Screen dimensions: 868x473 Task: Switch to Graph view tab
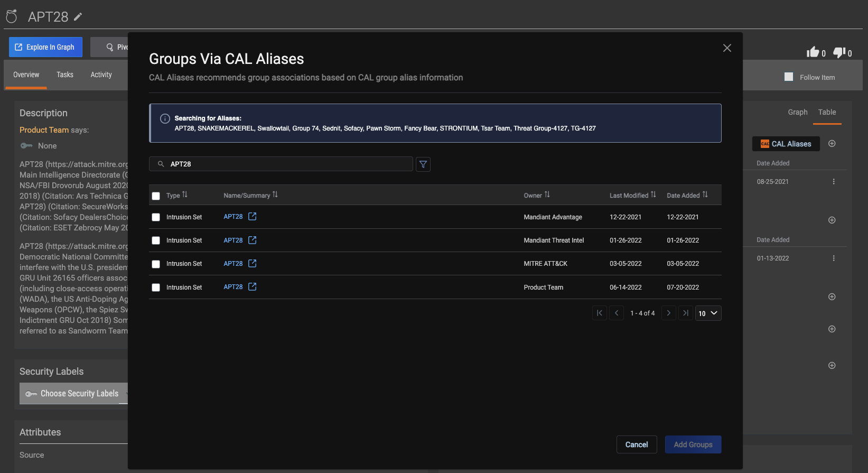(798, 112)
